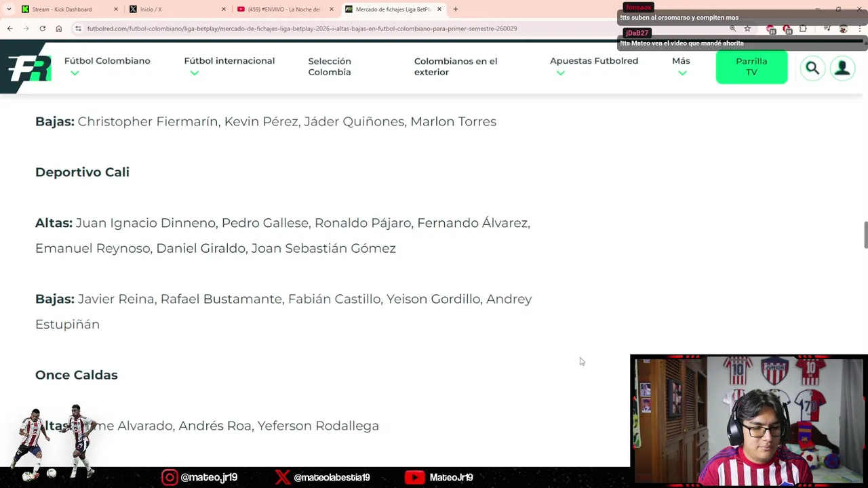Bookmark this page with the star icon

[747, 28]
